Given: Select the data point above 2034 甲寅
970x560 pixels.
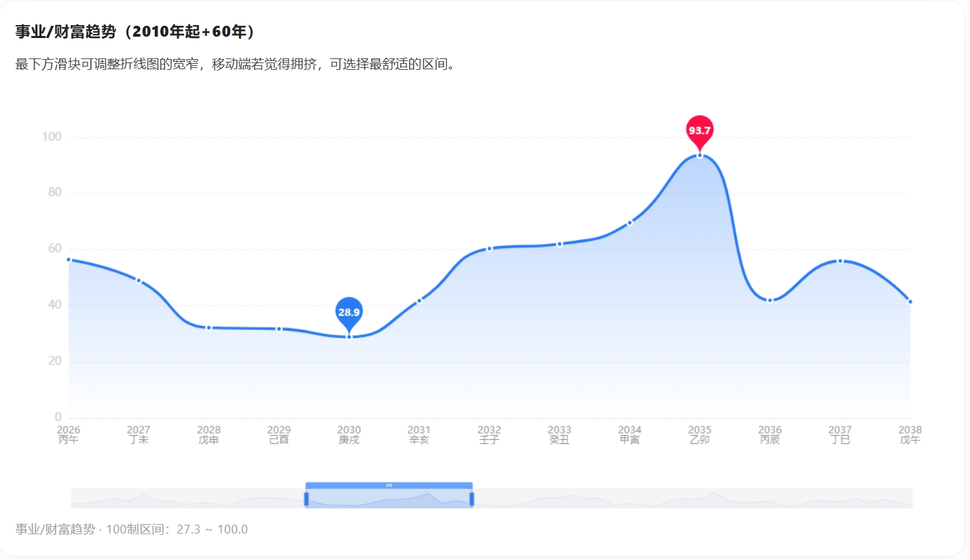Looking at the screenshot, I should coord(630,222).
